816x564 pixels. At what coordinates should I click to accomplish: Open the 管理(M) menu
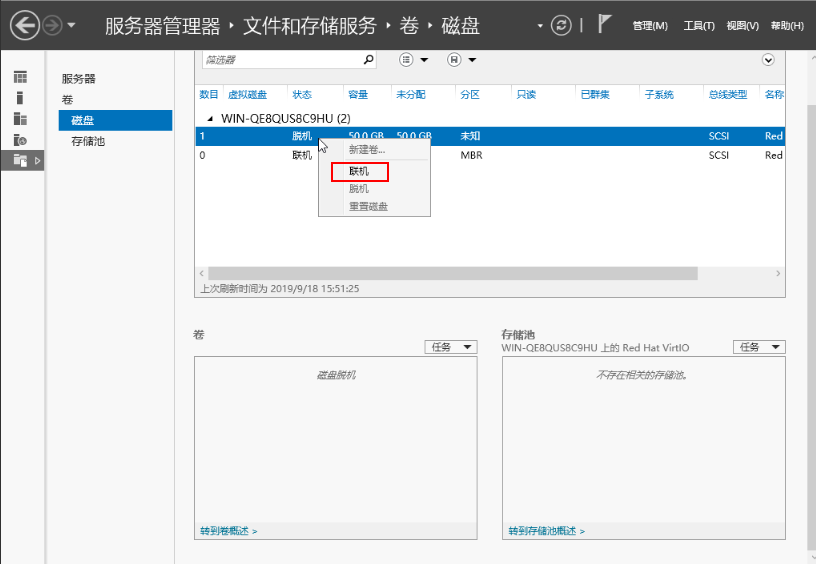pyautogui.click(x=650, y=26)
